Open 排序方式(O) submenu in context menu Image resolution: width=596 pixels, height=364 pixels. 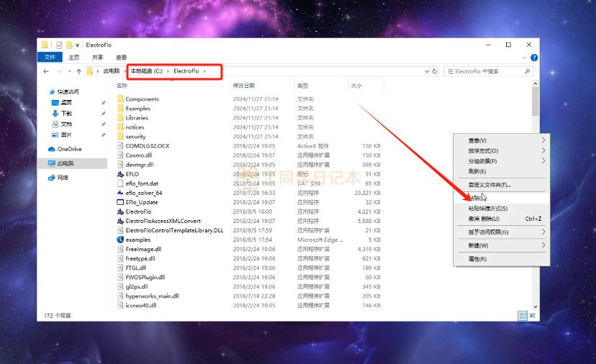(x=502, y=151)
